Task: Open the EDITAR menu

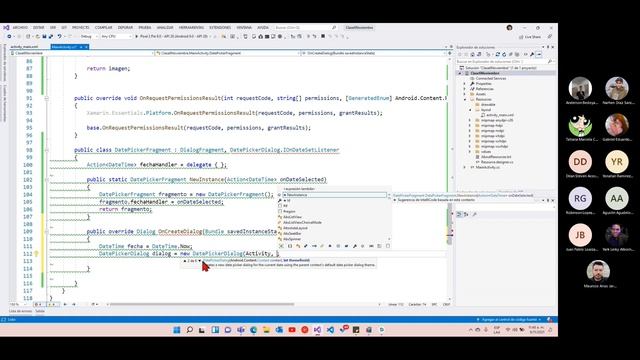Action: click(x=38, y=27)
